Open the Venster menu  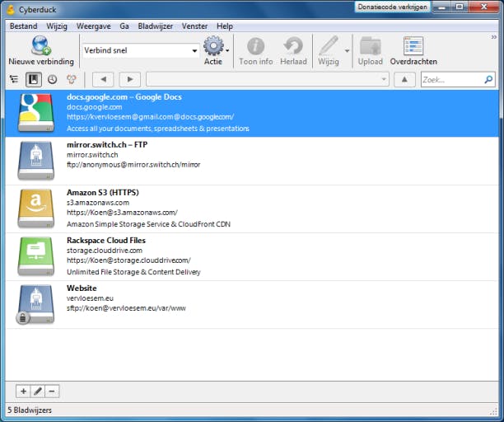tap(194, 26)
